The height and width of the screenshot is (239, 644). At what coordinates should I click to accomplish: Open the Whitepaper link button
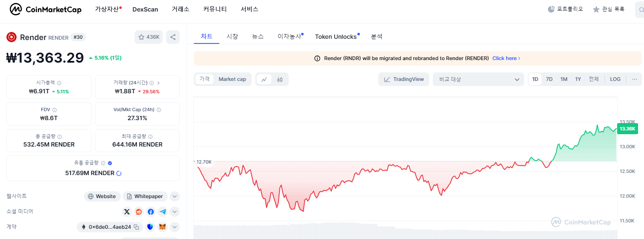click(145, 196)
